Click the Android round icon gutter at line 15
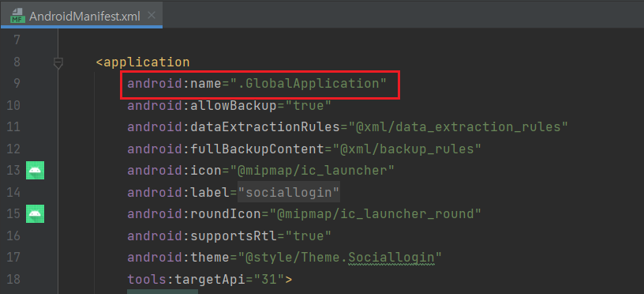Screen dimensions: 644x294 [x=36, y=214]
